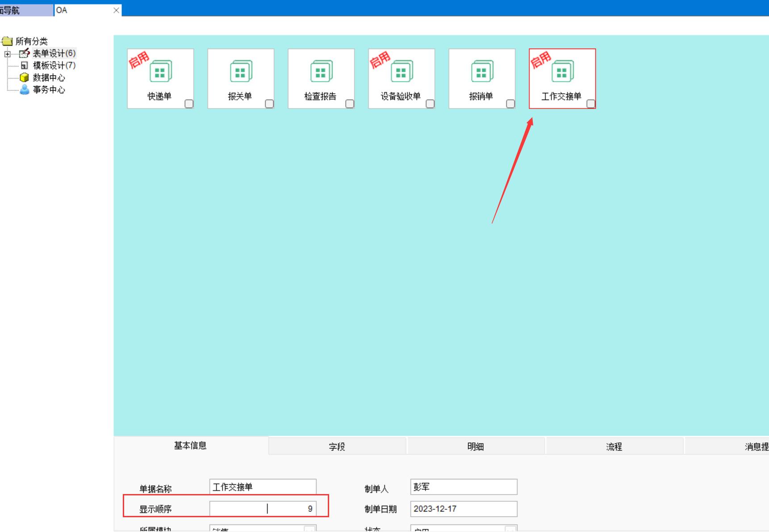Image resolution: width=769 pixels, height=532 pixels.
Task: Click the 单据名称 text field
Action: click(x=263, y=487)
